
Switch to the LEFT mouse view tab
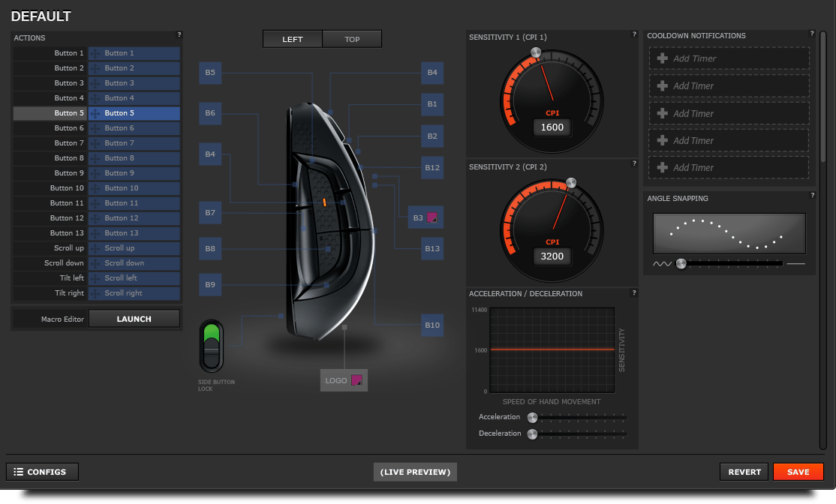[x=293, y=39]
